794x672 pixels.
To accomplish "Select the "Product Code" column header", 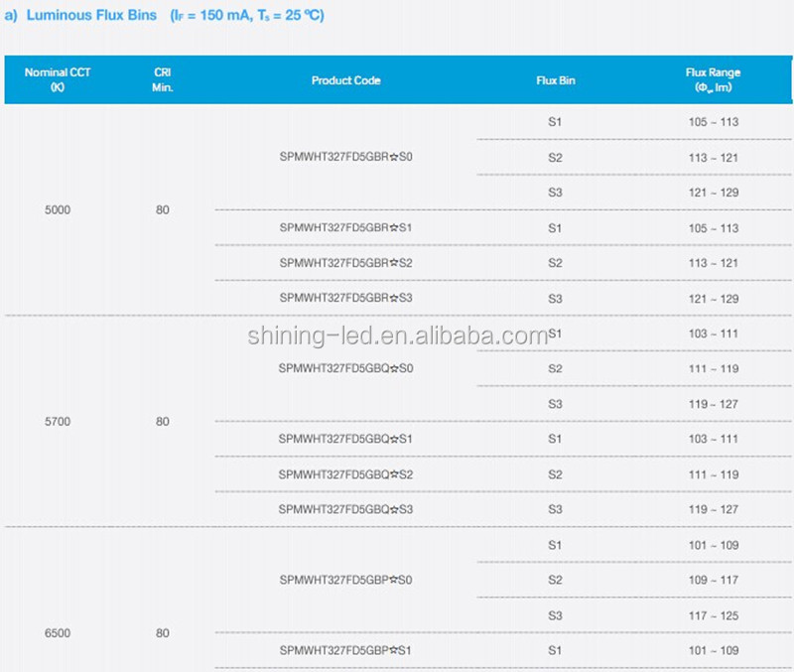I will click(x=345, y=80).
